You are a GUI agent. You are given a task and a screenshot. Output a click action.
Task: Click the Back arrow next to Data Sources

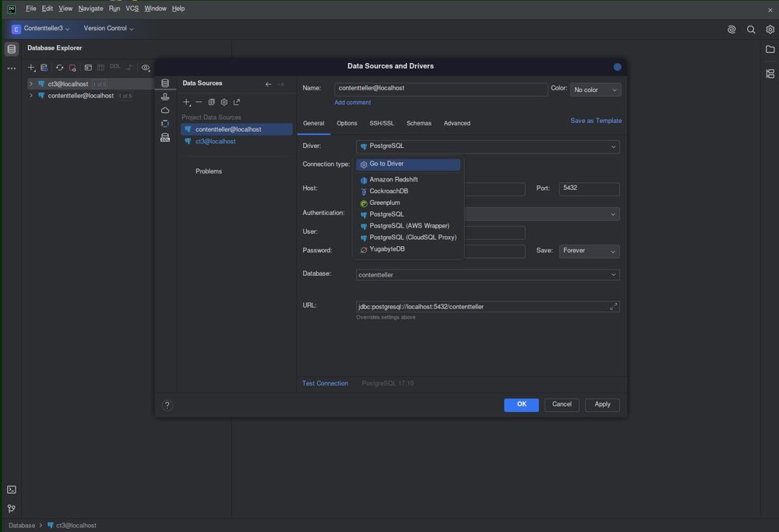click(268, 84)
